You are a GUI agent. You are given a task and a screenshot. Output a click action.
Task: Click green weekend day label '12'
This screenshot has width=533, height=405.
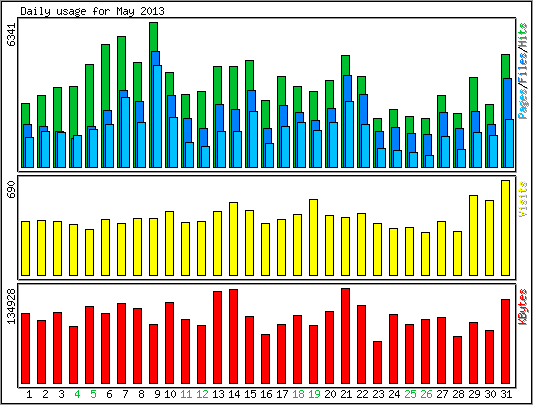(x=202, y=394)
